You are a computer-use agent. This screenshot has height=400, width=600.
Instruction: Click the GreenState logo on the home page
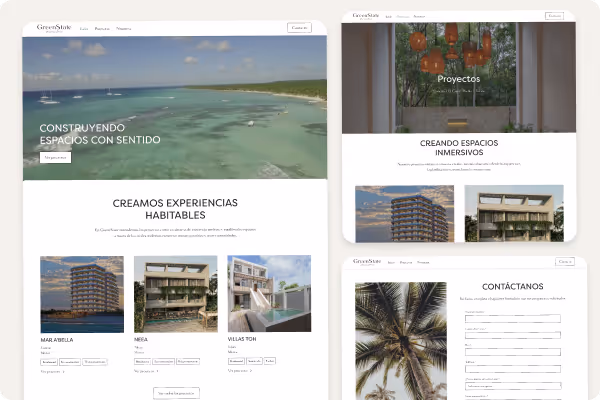tap(54, 28)
